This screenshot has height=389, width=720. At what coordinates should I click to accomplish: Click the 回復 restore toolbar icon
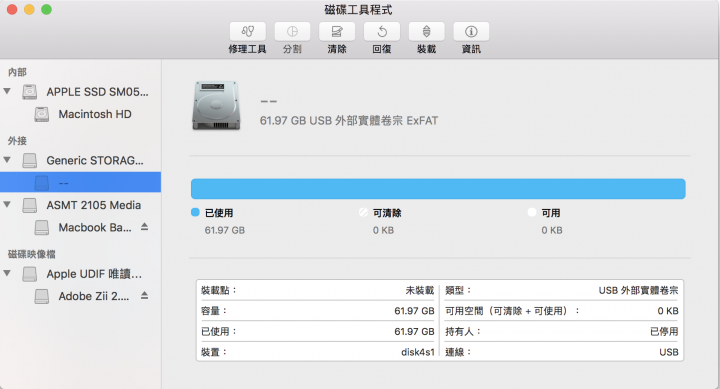[x=382, y=31]
